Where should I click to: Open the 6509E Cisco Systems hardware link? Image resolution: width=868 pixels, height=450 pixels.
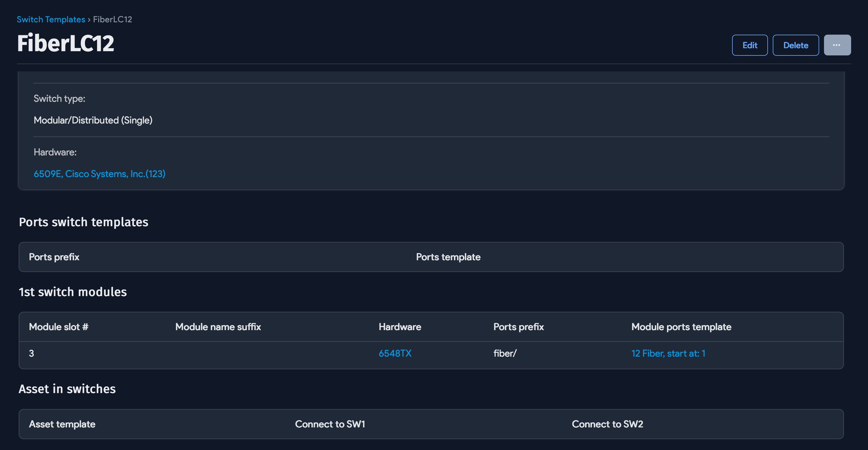99,174
